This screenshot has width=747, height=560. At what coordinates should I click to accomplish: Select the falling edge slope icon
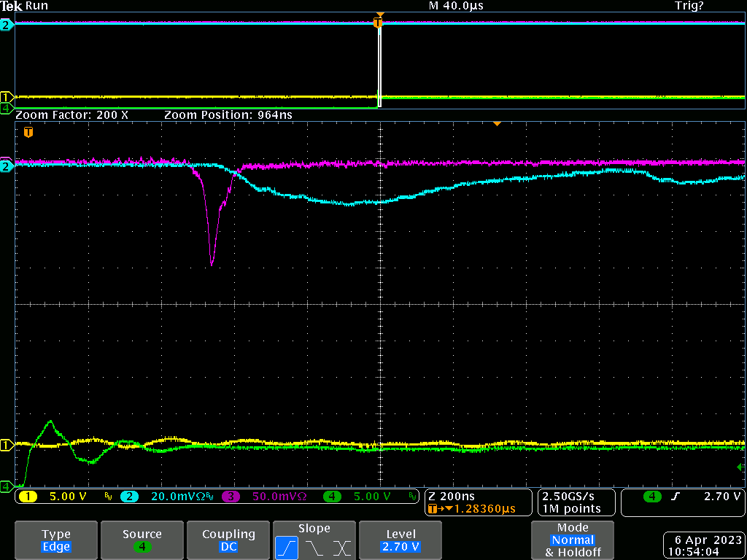pos(315,548)
